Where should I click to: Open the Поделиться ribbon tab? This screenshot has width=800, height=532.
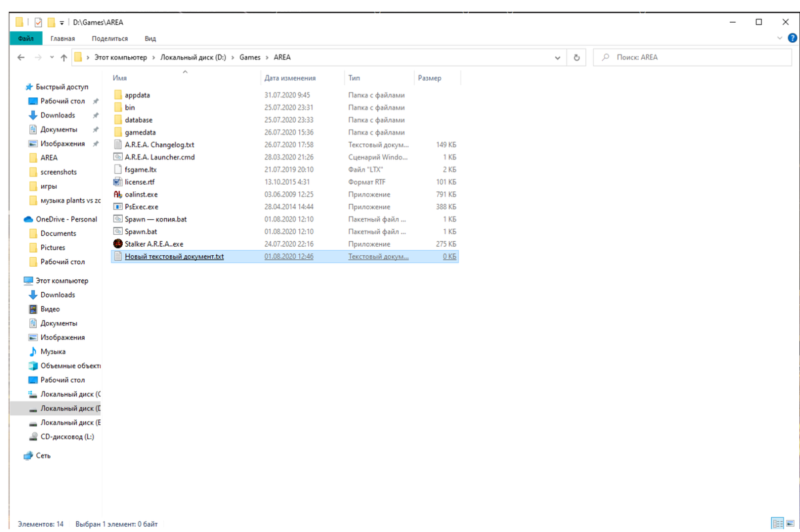(110, 39)
